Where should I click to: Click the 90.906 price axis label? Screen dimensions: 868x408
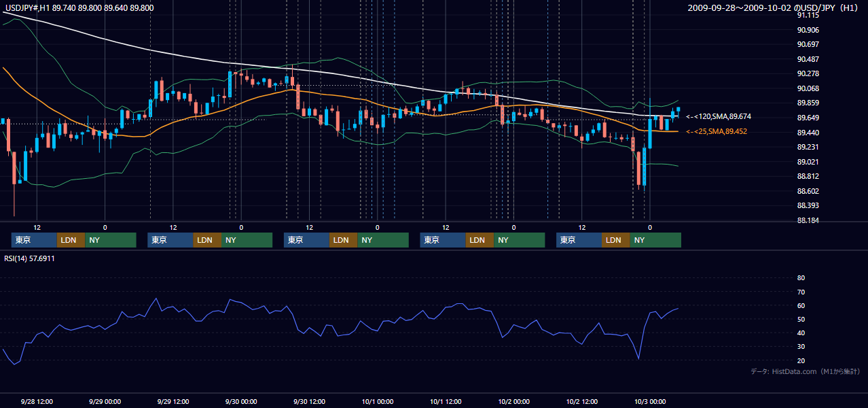pos(808,30)
